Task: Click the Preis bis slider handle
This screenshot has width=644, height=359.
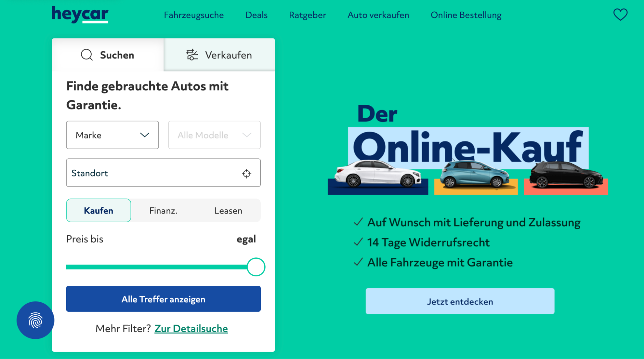Action: click(256, 267)
